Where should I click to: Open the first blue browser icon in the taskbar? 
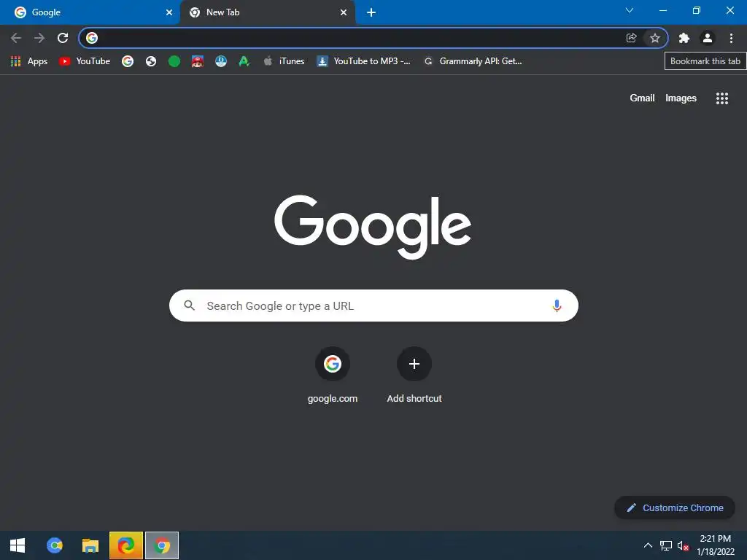point(55,545)
